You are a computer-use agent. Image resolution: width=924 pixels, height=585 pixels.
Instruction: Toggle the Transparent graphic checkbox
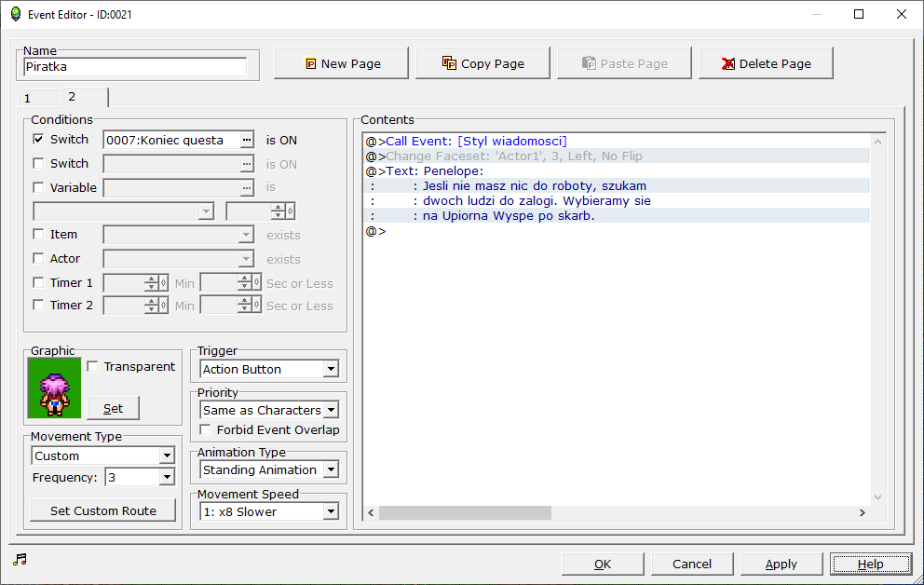pos(92,366)
